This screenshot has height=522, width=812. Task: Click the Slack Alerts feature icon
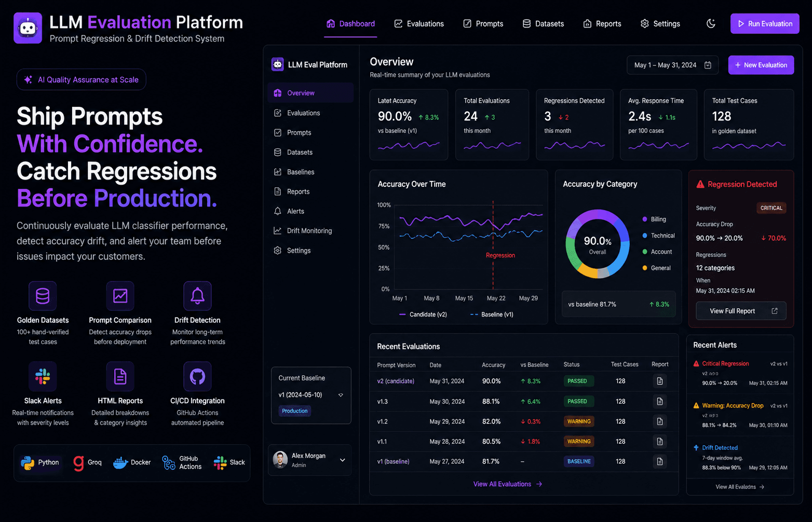coord(43,376)
